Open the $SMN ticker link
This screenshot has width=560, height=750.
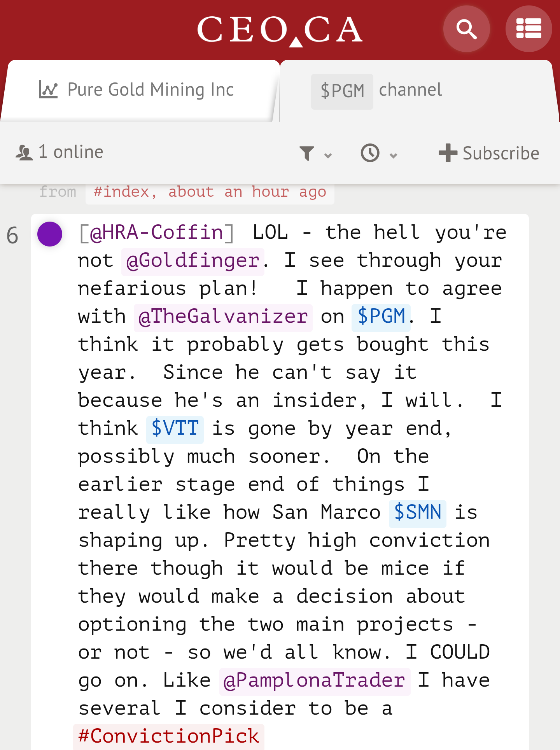pos(417,513)
